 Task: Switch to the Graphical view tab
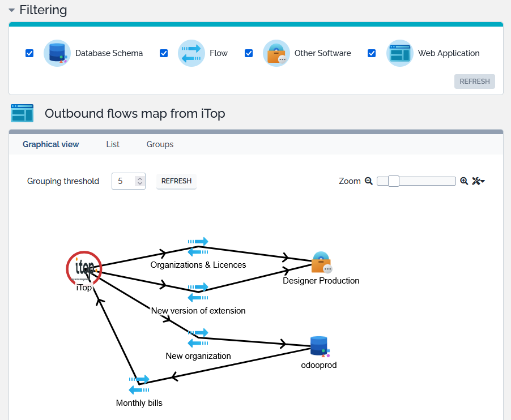[x=50, y=144]
